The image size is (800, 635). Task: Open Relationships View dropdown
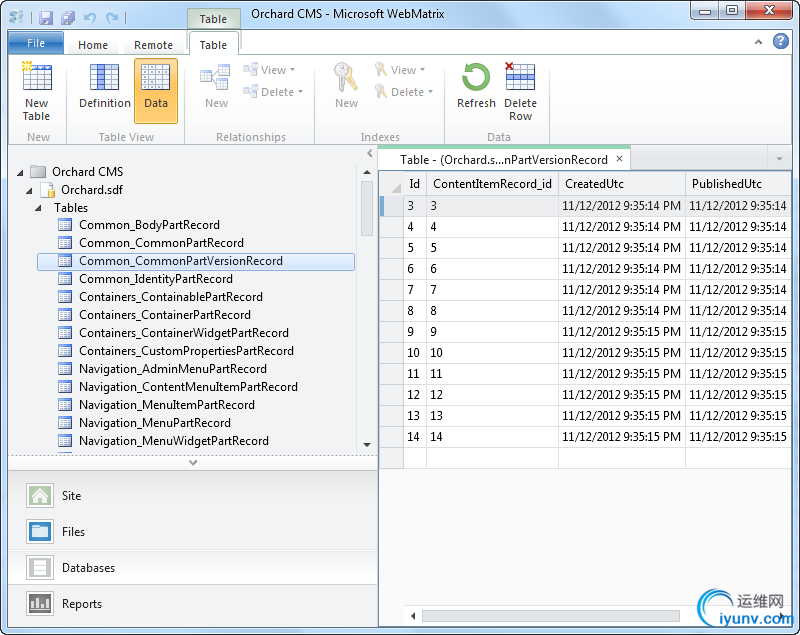click(269, 70)
